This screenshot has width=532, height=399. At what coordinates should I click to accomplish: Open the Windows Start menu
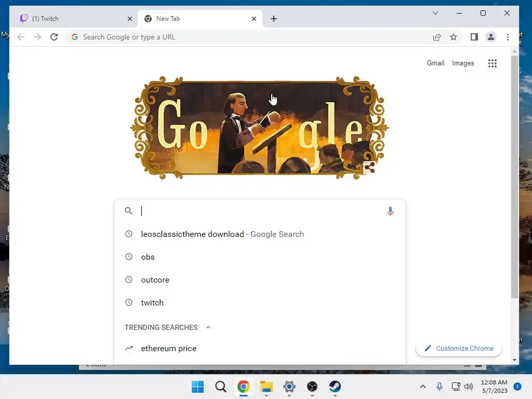197,387
